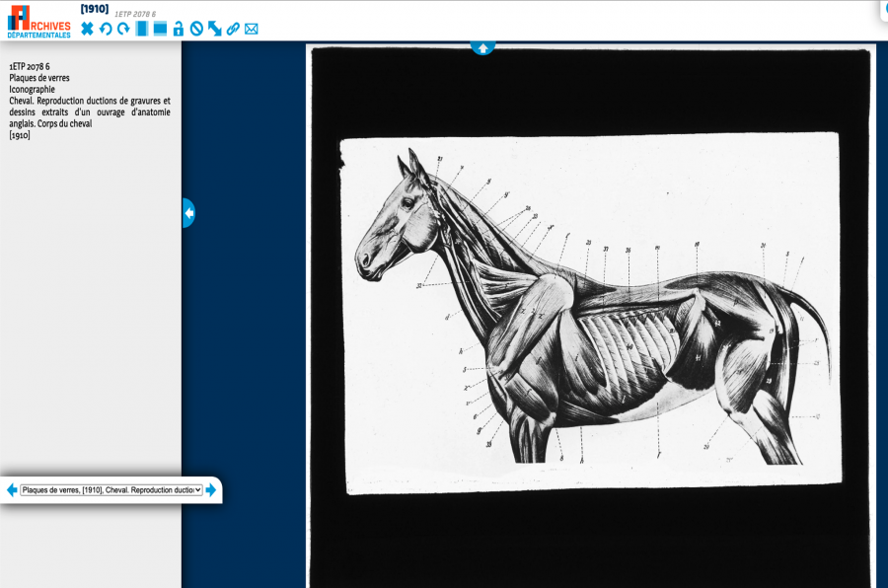Rotate the image clockwise
This screenshot has height=588, width=888.
123,29
